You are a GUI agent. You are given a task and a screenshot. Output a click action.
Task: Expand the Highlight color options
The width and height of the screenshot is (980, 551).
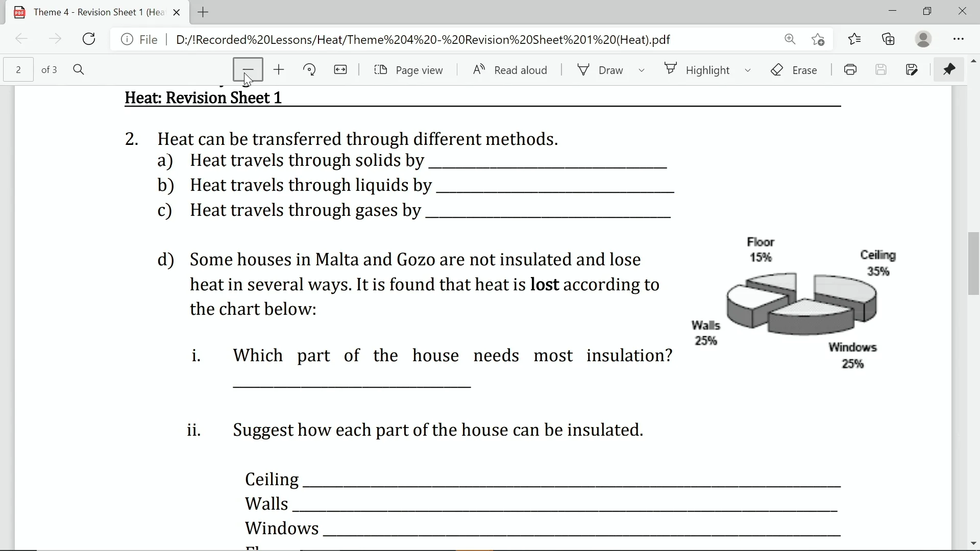747,70
